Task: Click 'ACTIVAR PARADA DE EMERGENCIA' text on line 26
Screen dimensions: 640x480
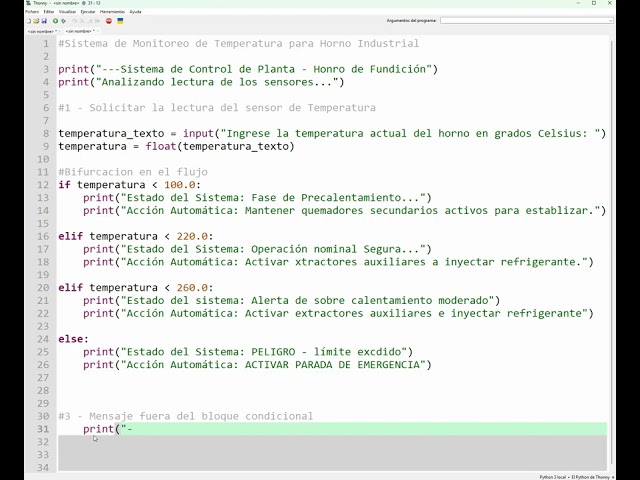Action: coord(332,364)
